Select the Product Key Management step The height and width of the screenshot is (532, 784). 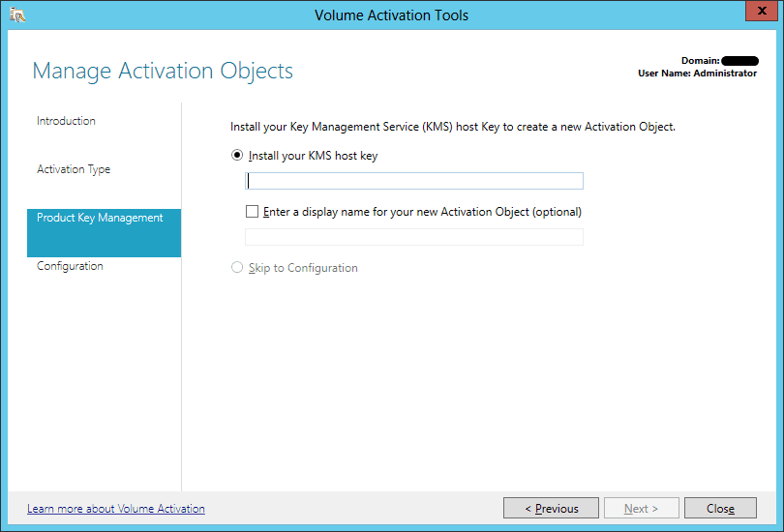pos(101,219)
